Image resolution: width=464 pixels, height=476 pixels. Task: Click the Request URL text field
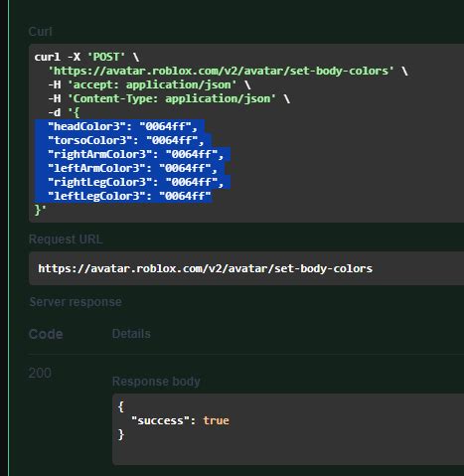[246, 268]
